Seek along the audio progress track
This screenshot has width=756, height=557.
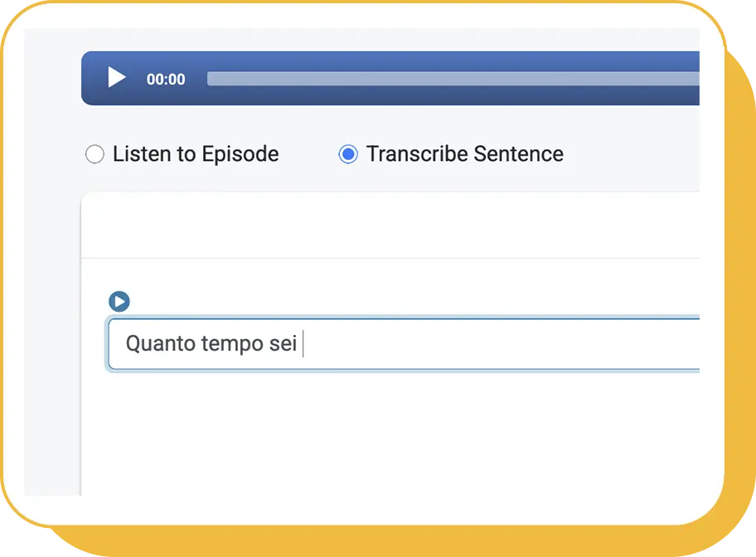453,79
